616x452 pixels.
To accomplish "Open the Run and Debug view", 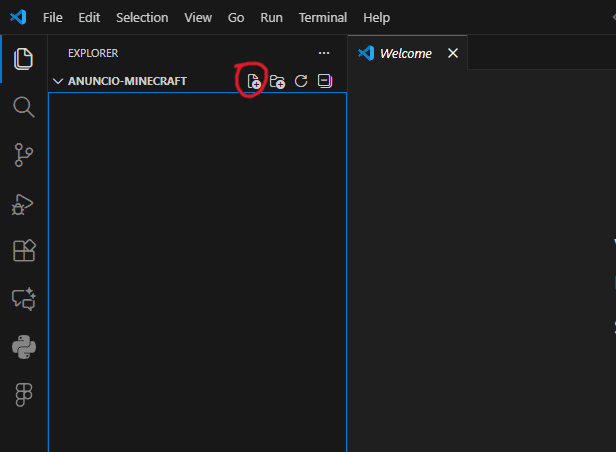I will [x=23, y=203].
